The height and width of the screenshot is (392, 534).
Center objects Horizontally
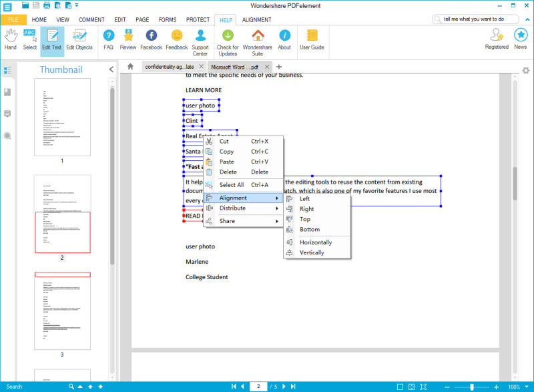[317, 242]
